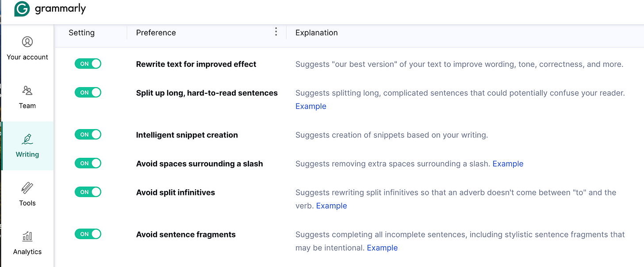Viewport: 644px width, 267px height.
Task: Select the Writing pen icon
Action: pyautogui.click(x=27, y=139)
